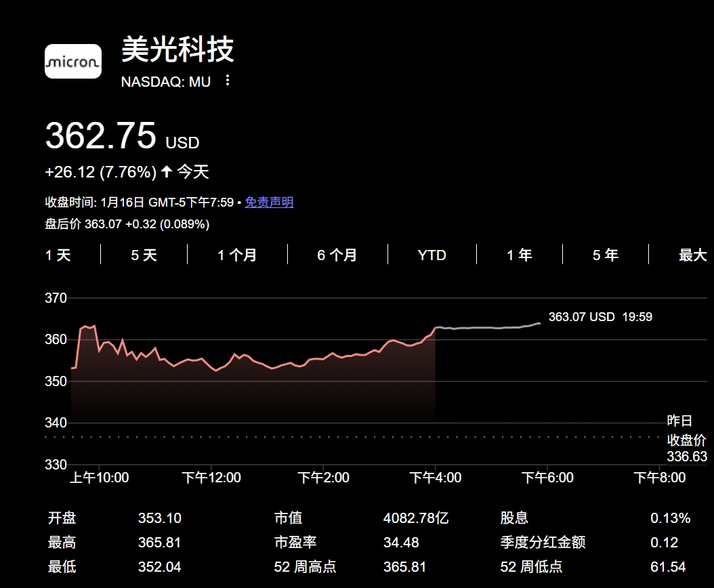Open the 1个月 time range
Viewport: 714px width, 588px height.
(x=236, y=255)
